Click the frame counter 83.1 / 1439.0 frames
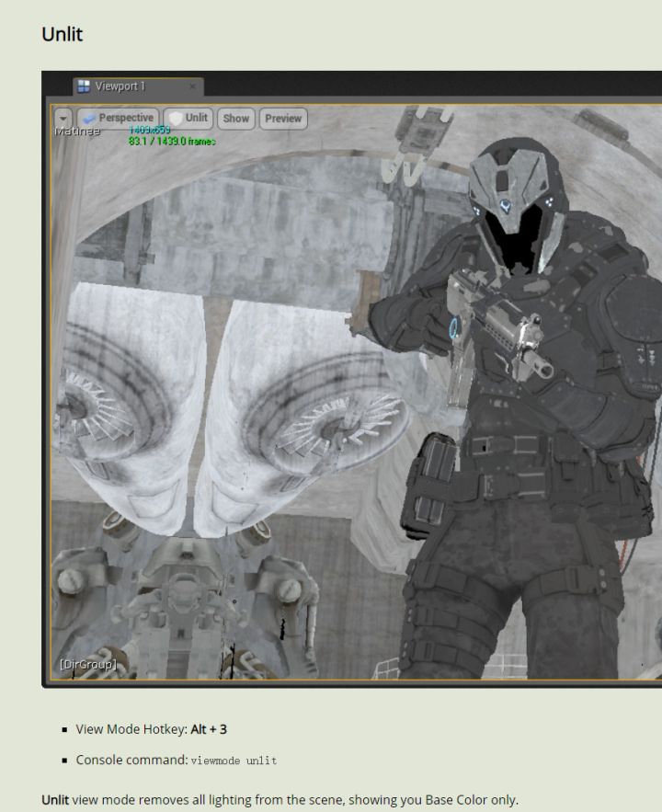662x812 pixels. point(172,141)
